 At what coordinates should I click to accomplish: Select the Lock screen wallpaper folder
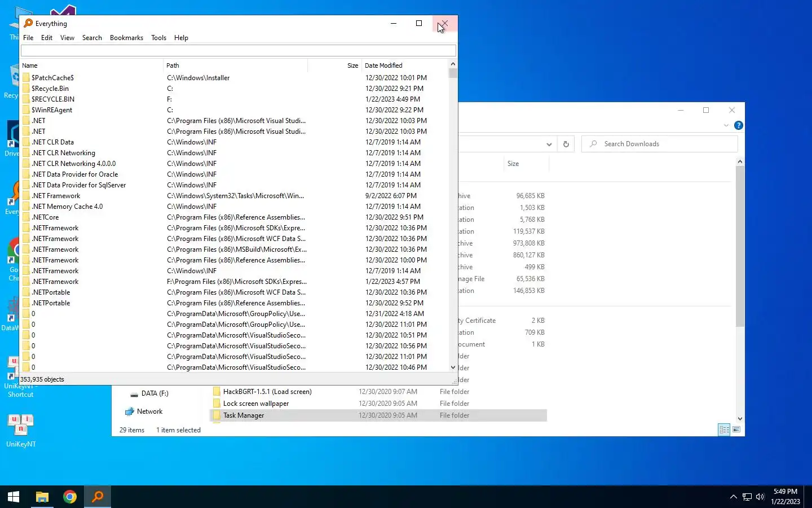[256, 404]
